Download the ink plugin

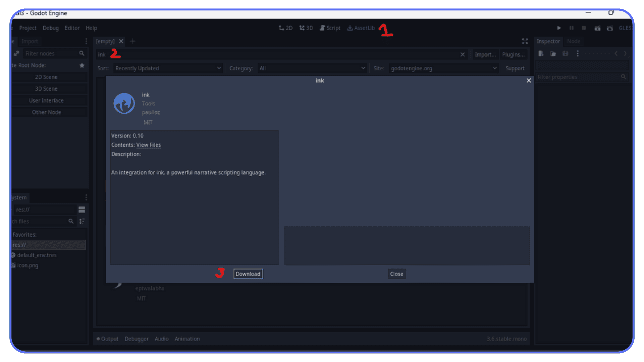(x=248, y=274)
